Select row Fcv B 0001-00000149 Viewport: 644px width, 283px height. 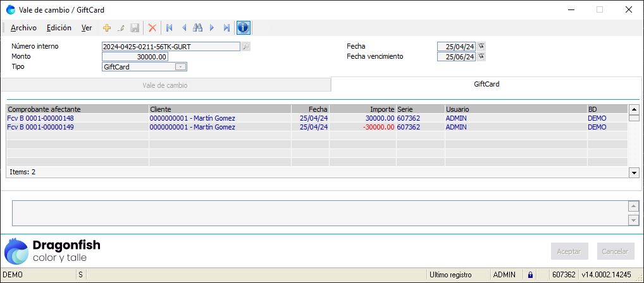tap(317, 127)
